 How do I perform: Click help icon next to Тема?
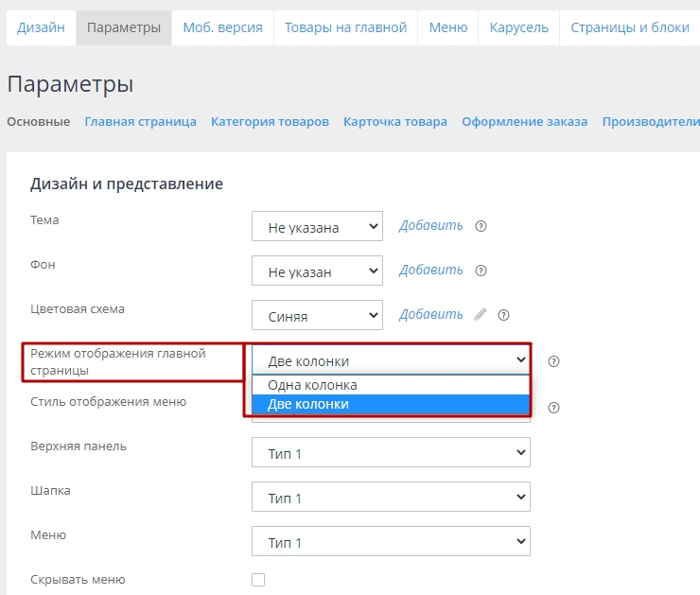[481, 226]
